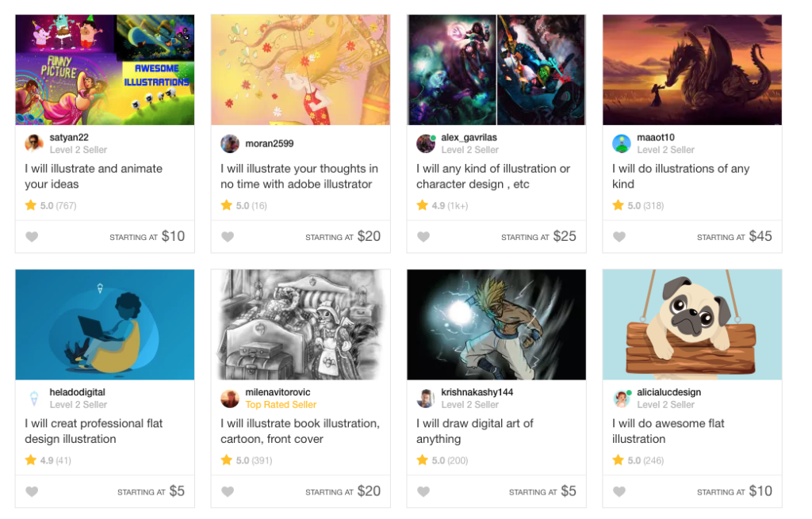Image resolution: width=812 pixels, height=519 pixels.
Task: Open 'I will illustrate and animate your ideas'
Action: coord(94,176)
